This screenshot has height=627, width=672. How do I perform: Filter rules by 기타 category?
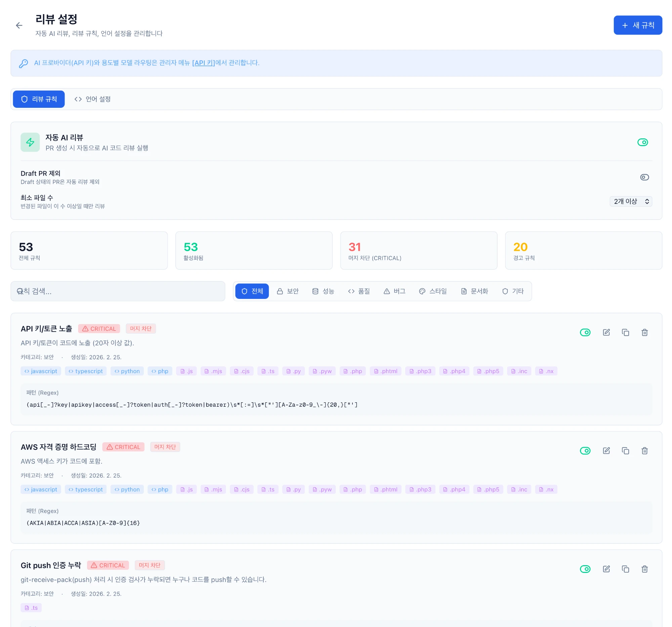pyautogui.click(x=513, y=291)
